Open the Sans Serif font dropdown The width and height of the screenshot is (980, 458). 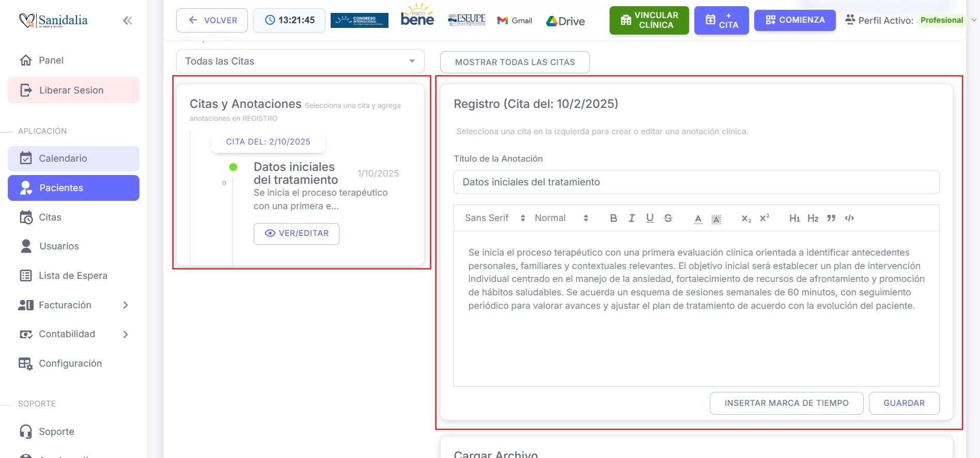point(494,218)
